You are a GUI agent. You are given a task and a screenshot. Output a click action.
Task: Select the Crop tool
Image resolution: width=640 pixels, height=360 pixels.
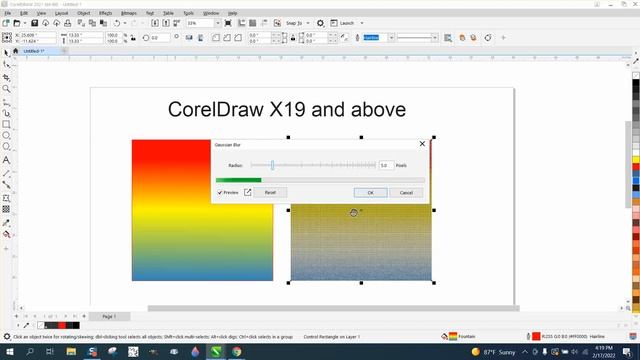tap(7, 77)
